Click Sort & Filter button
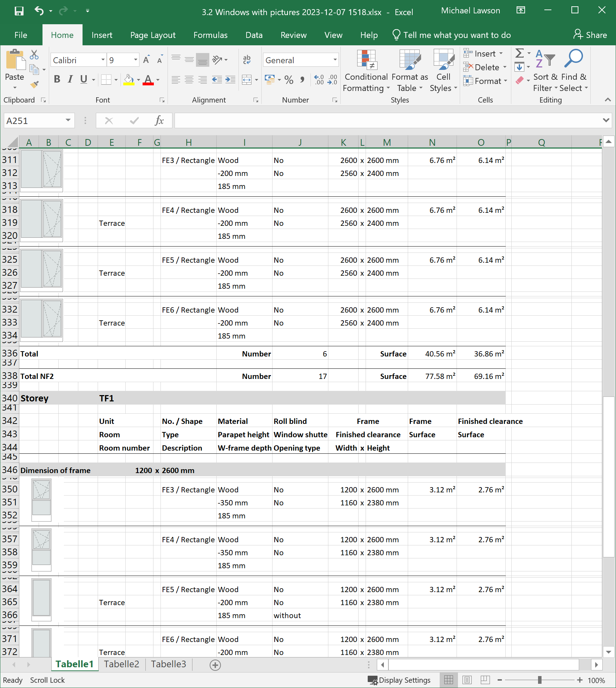 (x=545, y=71)
